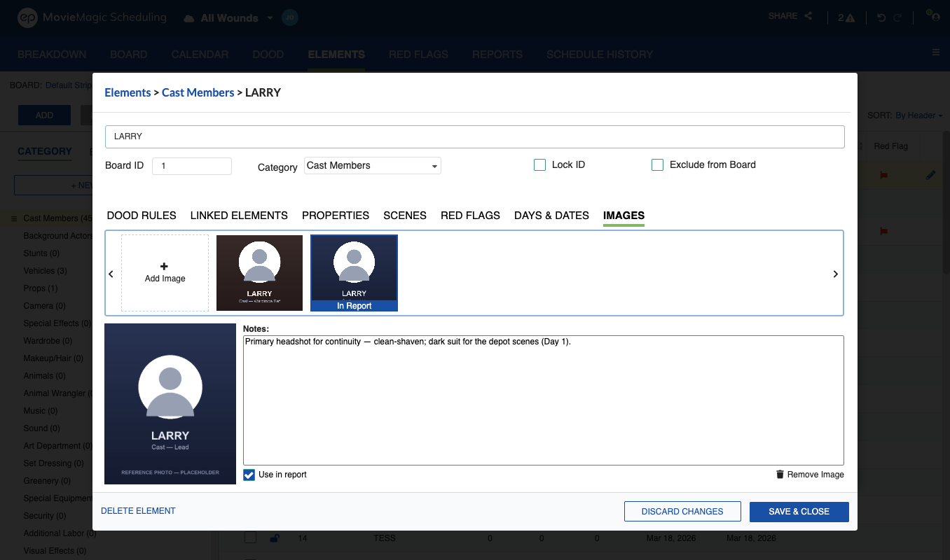Show next images with the right carousel arrow
The image size is (950, 560).
[x=835, y=274]
